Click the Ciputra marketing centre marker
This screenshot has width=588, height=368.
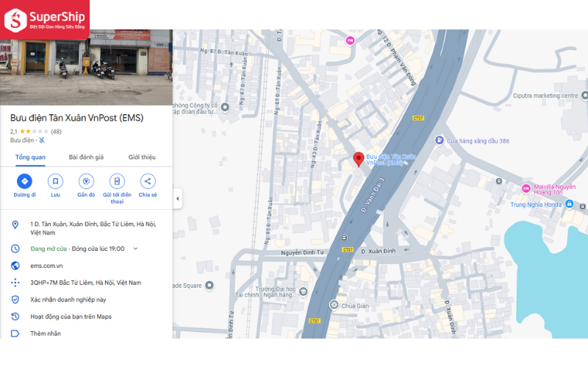coord(584,96)
